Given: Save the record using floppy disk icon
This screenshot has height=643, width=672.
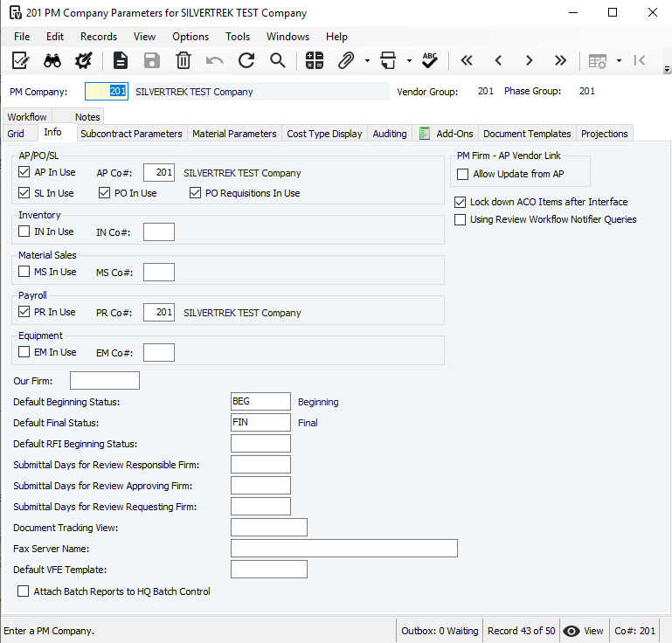Looking at the screenshot, I should click(152, 60).
